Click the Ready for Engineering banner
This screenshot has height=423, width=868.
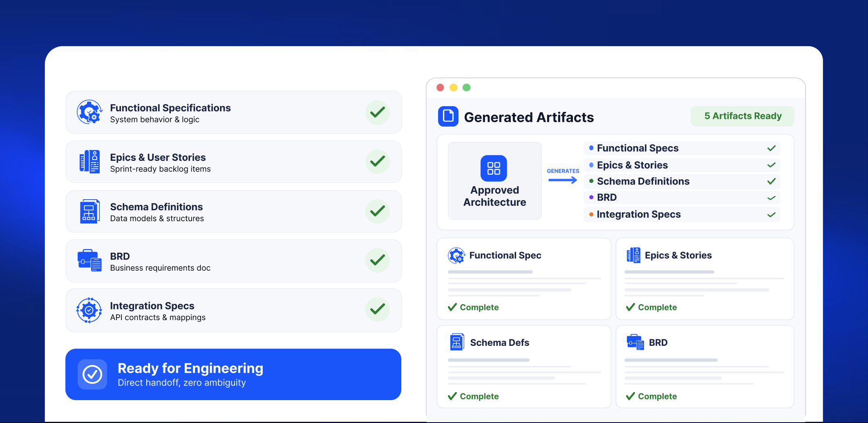pos(233,374)
